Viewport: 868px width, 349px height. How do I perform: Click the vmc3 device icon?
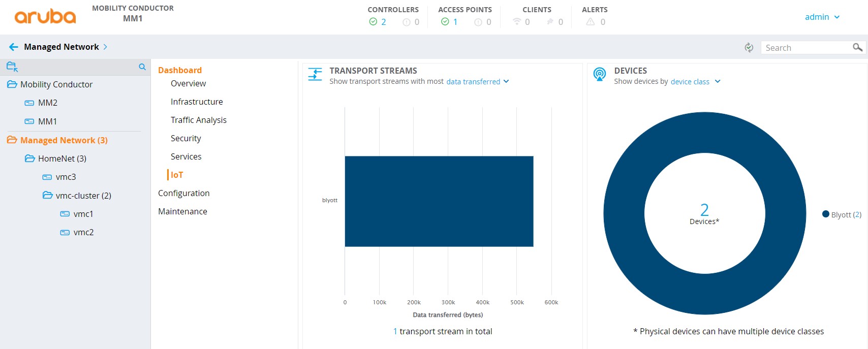(x=47, y=177)
